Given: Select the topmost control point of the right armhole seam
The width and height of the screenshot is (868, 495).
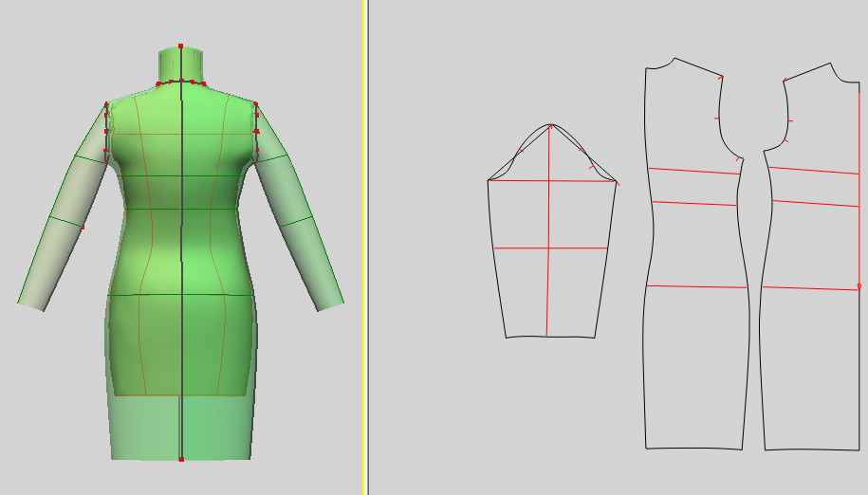Looking at the screenshot, I should (x=256, y=103).
